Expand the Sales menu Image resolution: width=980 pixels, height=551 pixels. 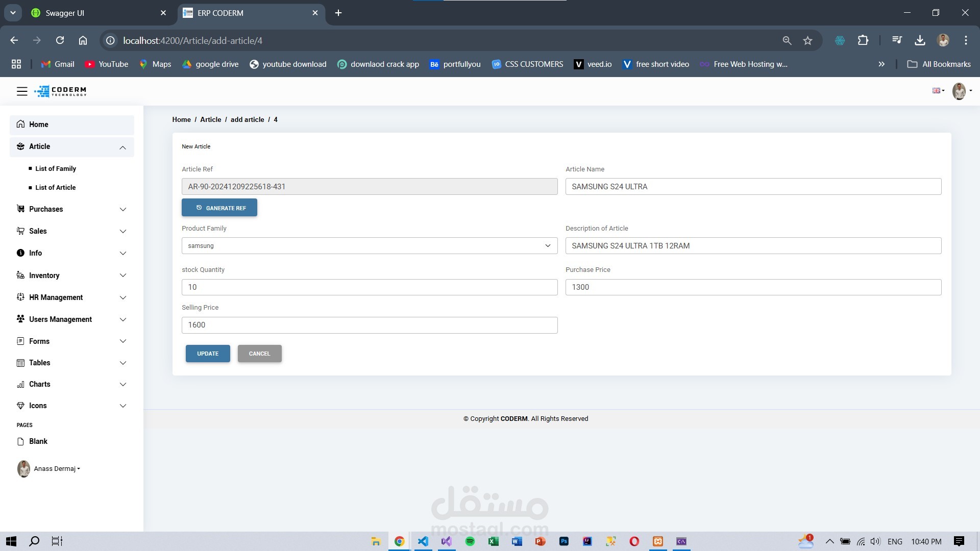pyautogui.click(x=72, y=231)
